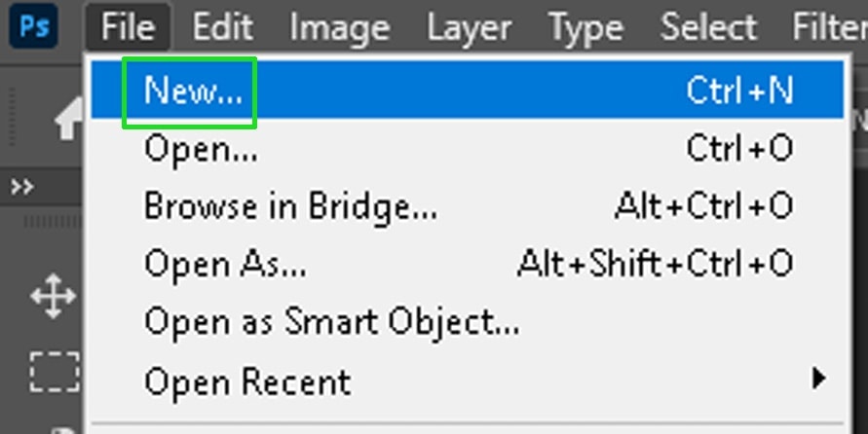Select the Move tool
The image size is (868, 434).
tap(54, 297)
